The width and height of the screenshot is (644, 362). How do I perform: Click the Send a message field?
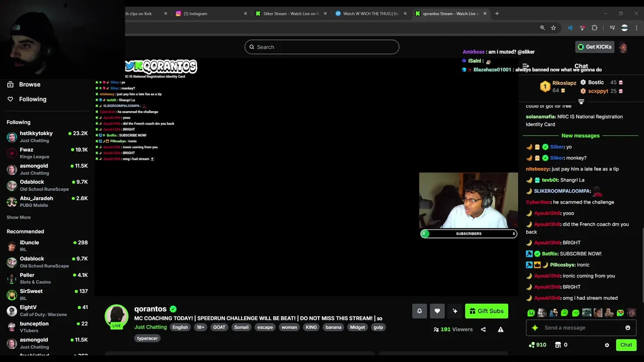(581, 328)
